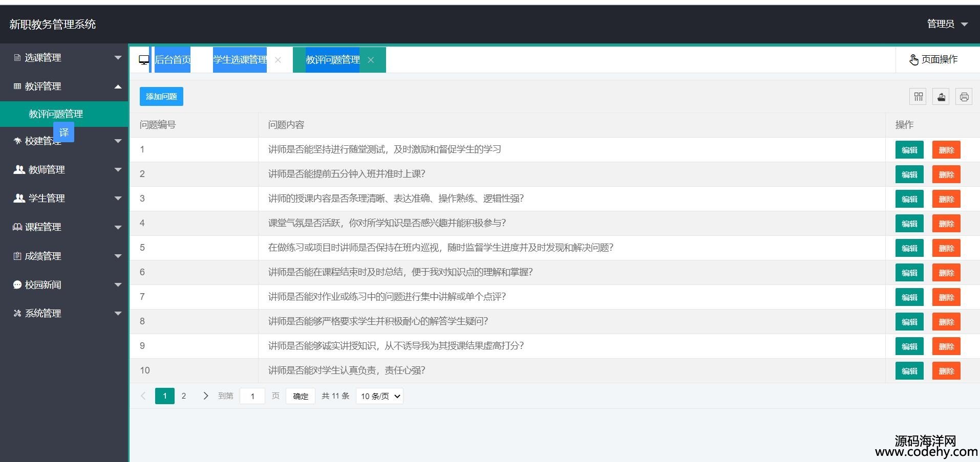
Task: Click the monitor icon on home tab
Action: [144, 60]
